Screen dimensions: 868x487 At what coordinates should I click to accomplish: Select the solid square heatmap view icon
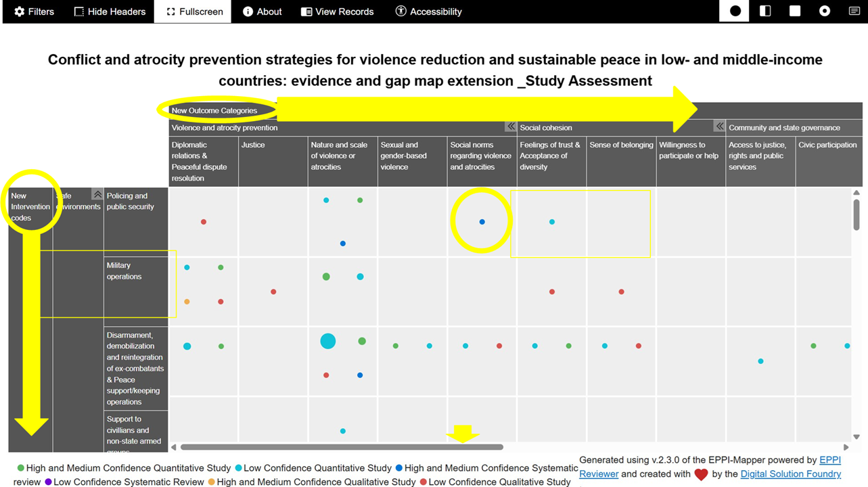[795, 11]
